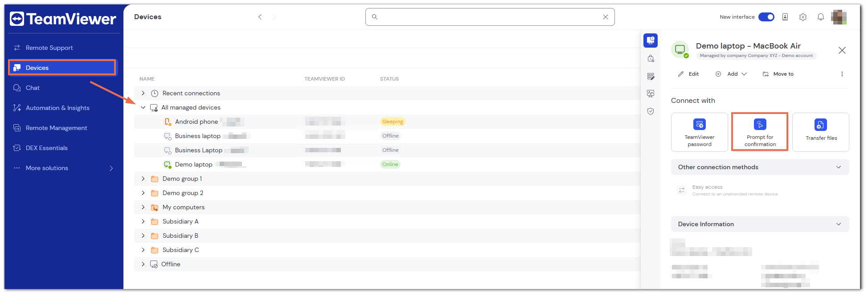Click the All managed devices icon
Image resolution: width=868 pixels, height=293 pixels.
coord(154,107)
